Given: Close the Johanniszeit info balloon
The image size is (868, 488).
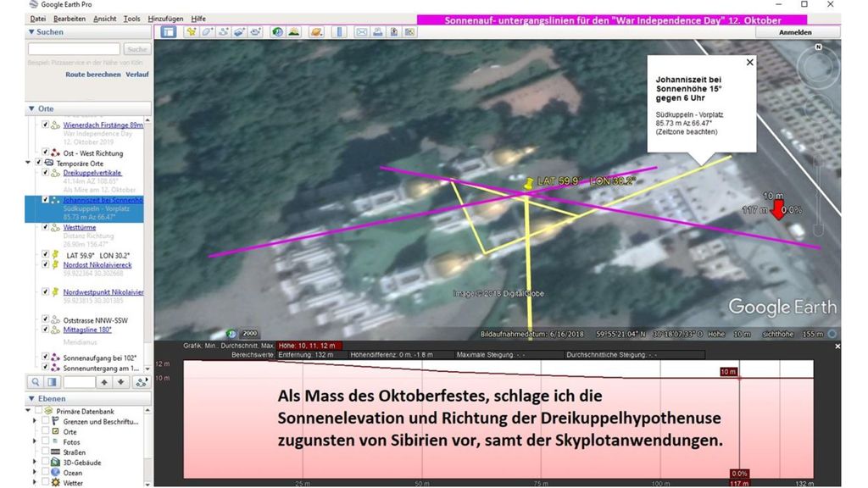Looking at the screenshot, I should 749,62.
